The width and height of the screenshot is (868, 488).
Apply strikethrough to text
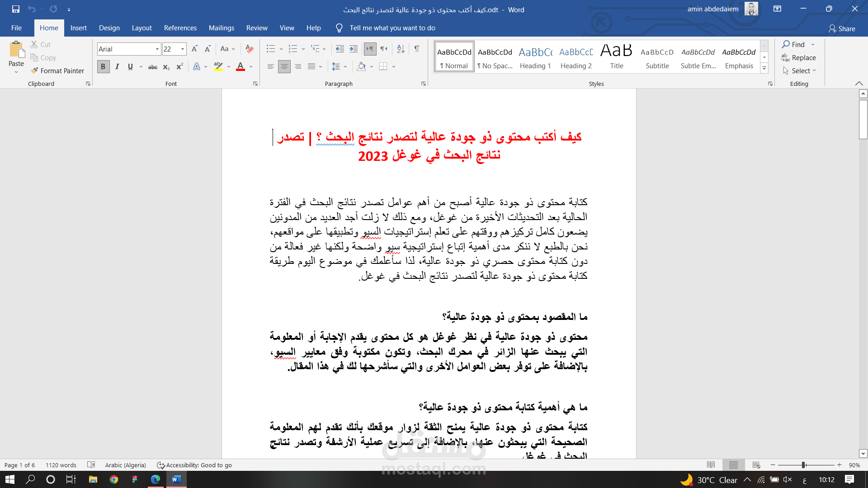tap(152, 66)
